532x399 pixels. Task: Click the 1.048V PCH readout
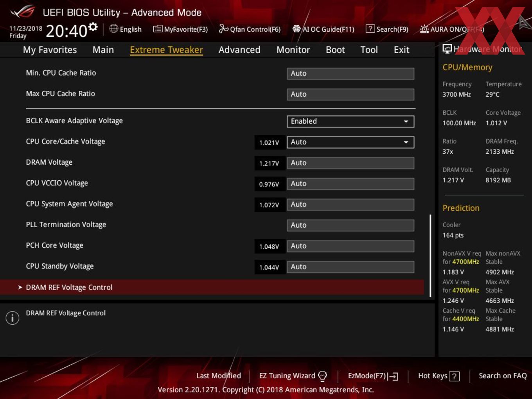pyautogui.click(x=269, y=246)
